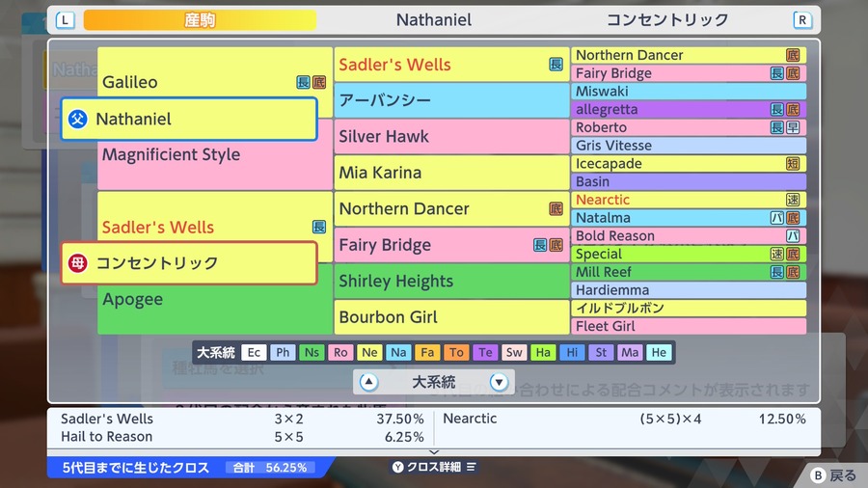Click Special's 底 factor icon

793,254
